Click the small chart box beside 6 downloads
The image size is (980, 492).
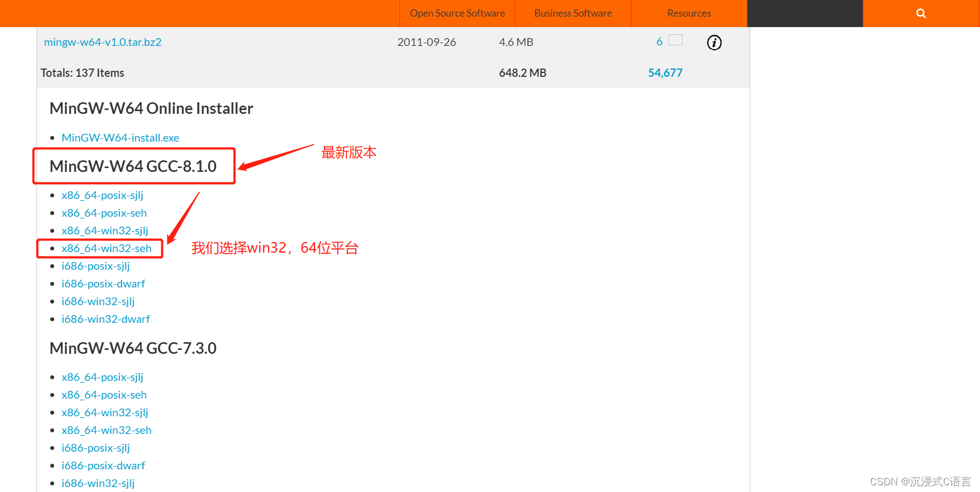676,40
